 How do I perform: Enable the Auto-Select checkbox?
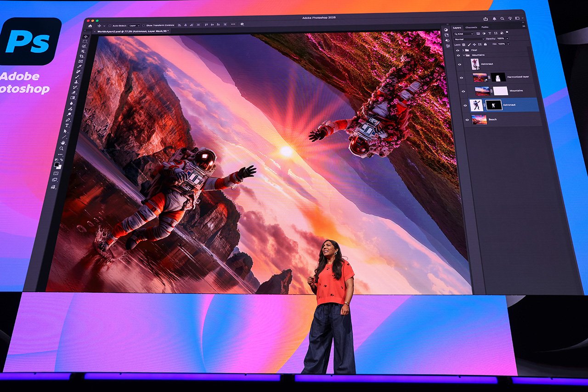point(110,25)
